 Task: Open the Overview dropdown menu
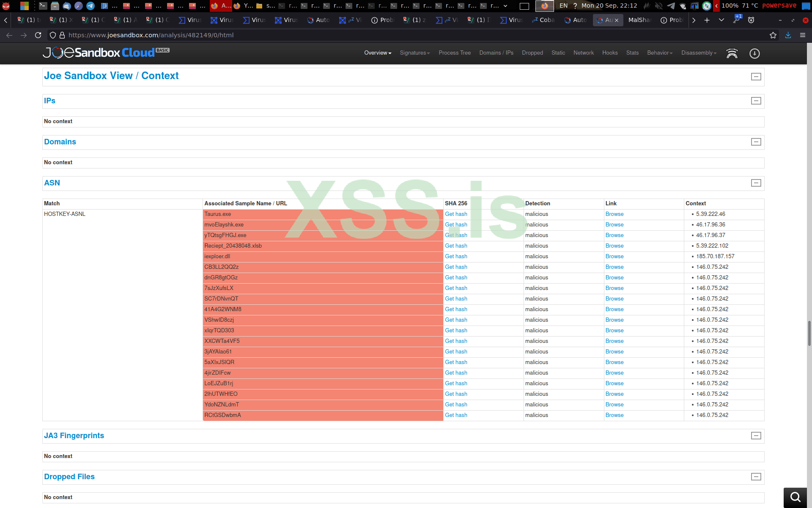click(377, 53)
